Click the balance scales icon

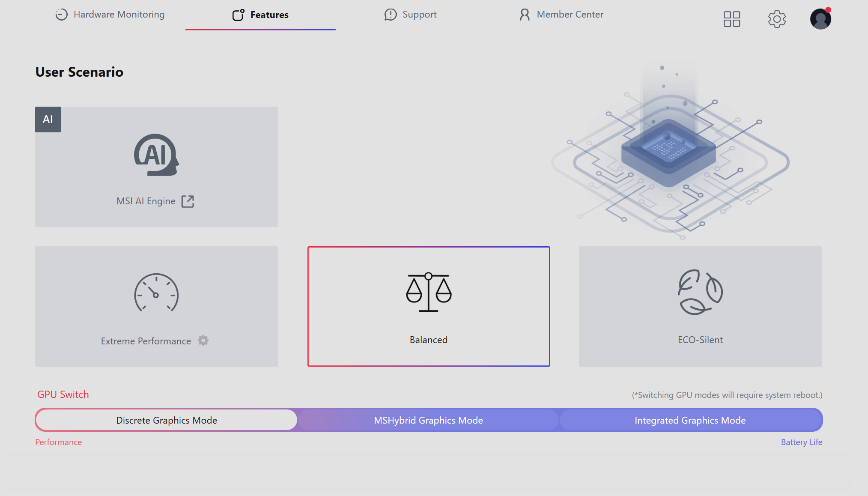[429, 292]
